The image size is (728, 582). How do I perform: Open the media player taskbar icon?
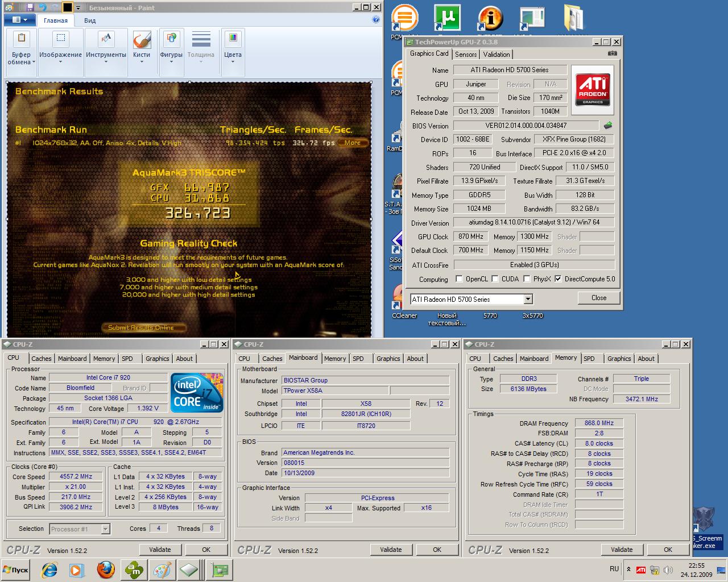[x=77, y=570]
